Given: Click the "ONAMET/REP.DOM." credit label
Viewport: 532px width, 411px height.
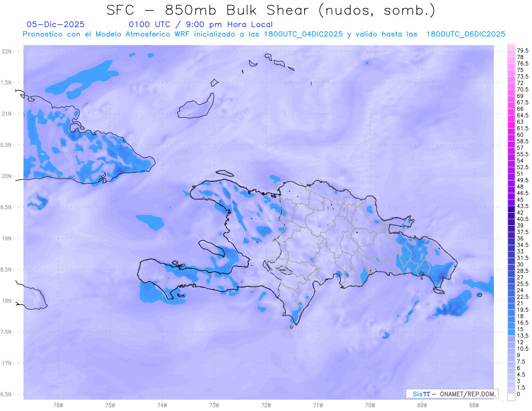Looking at the screenshot, I should coord(467,394).
